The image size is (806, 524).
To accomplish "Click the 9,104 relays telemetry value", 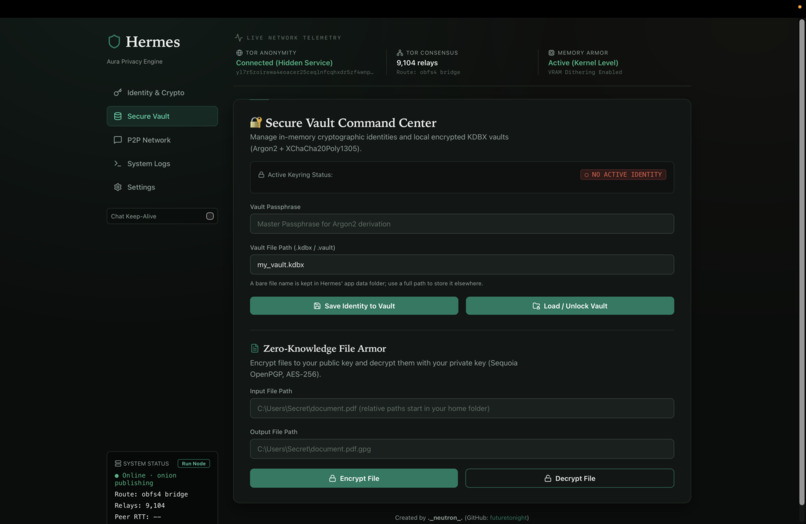I will (x=417, y=63).
